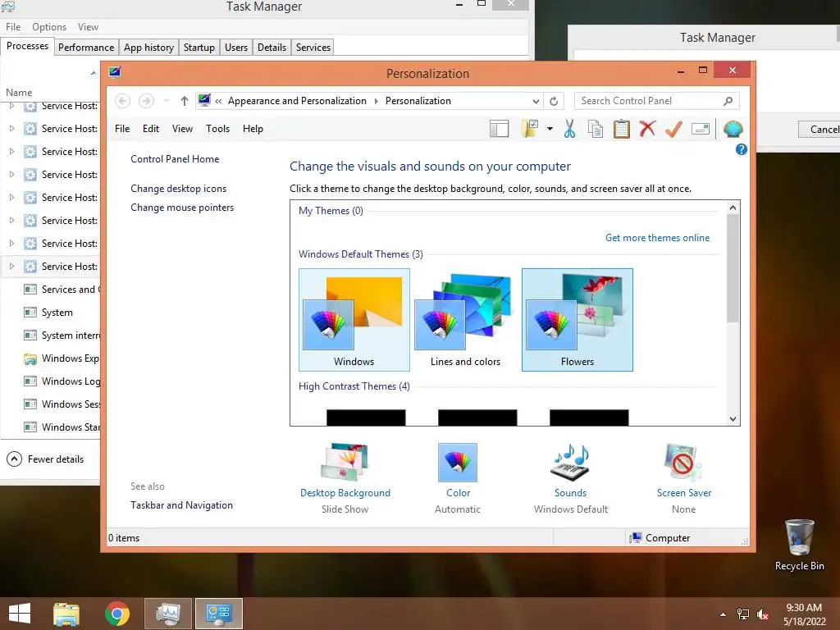Open Change desktop icons link
The image size is (840, 630).
(x=178, y=189)
